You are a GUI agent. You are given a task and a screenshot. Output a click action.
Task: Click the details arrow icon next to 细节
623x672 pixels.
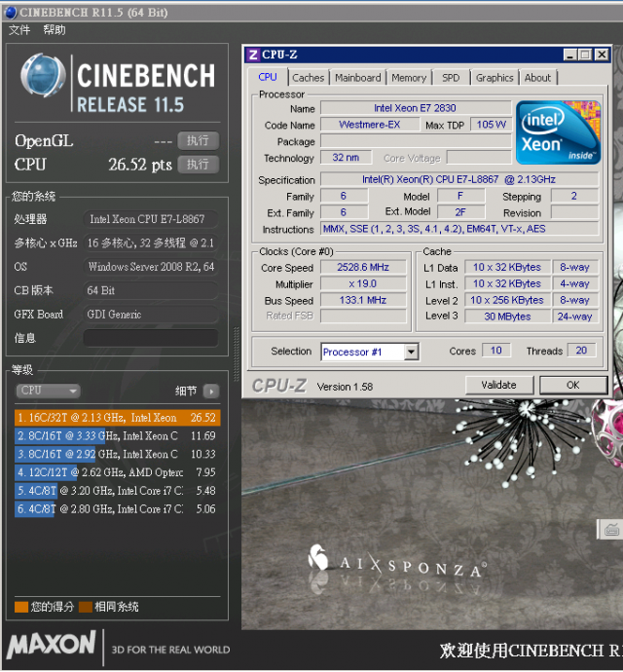tap(211, 392)
